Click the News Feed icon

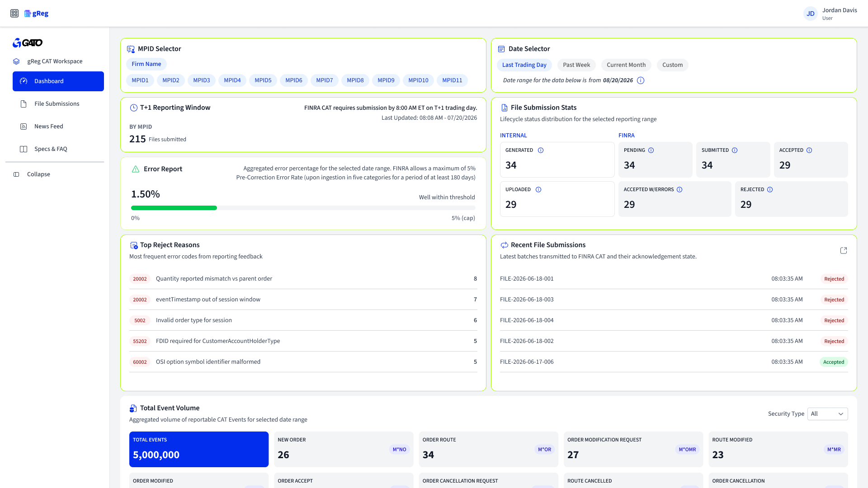(x=24, y=127)
